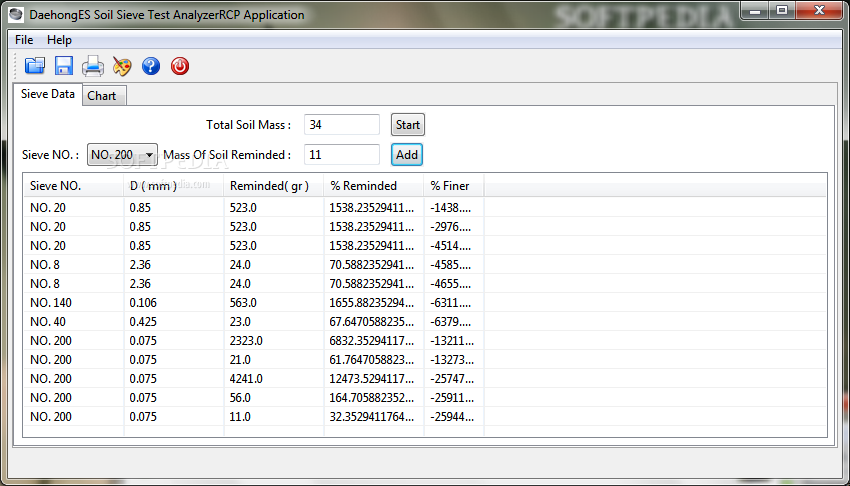Screen dimensions: 850x486
Task: Click the 4241.0 reminded value cell
Action: click(x=274, y=379)
